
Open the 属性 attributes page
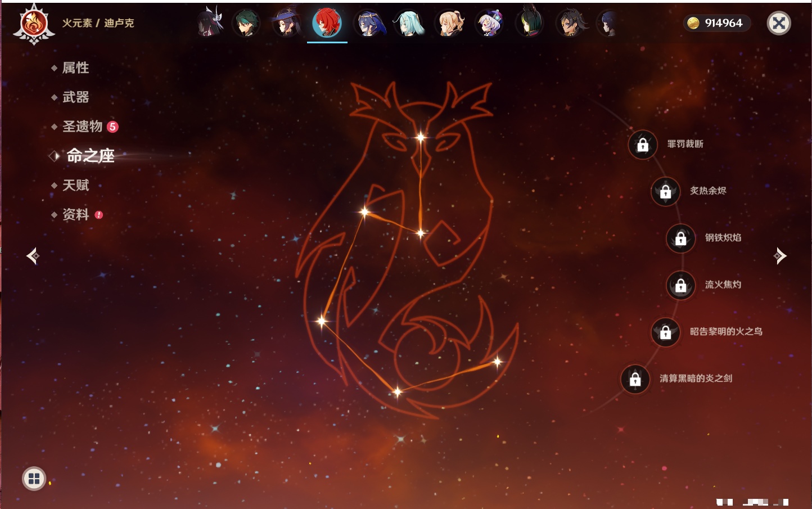click(x=75, y=68)
